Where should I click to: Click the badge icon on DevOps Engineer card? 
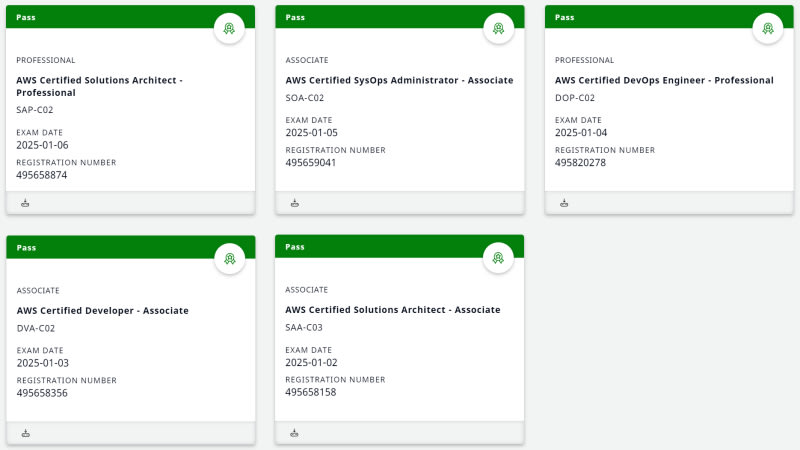pyautogui.click(x=768, y=29)
